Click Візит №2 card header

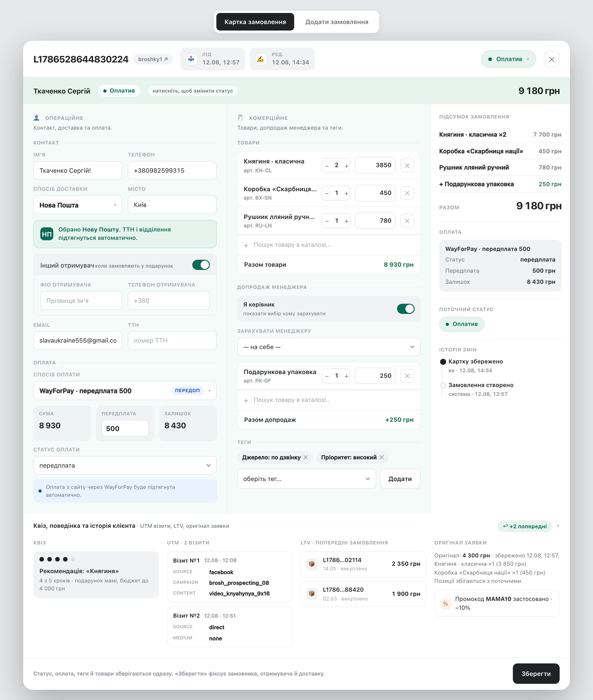[204, 615]
